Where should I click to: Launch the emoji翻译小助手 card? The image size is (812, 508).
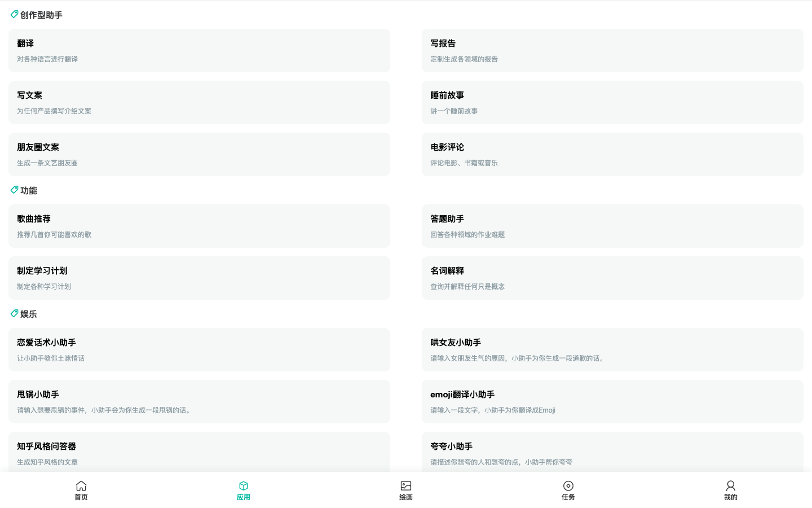(x=612, y=402)
